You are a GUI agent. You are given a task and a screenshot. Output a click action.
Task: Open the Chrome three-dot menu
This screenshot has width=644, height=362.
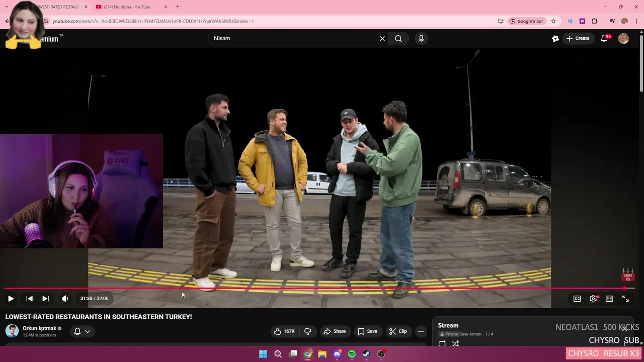point(637,21)
